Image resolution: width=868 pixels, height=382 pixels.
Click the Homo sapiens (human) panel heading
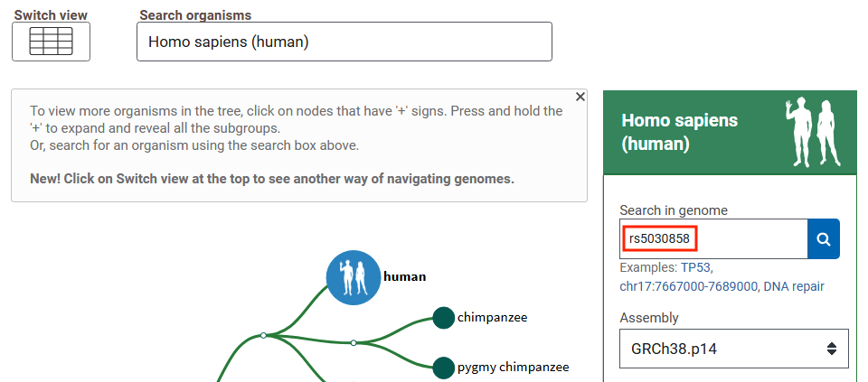coord(680,132)
